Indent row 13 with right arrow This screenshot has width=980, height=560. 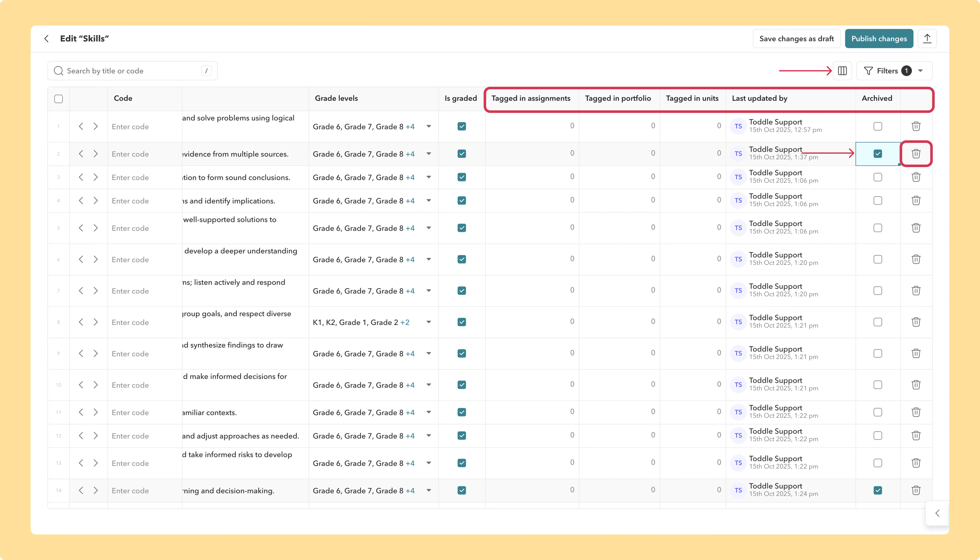tap(96, 463)
